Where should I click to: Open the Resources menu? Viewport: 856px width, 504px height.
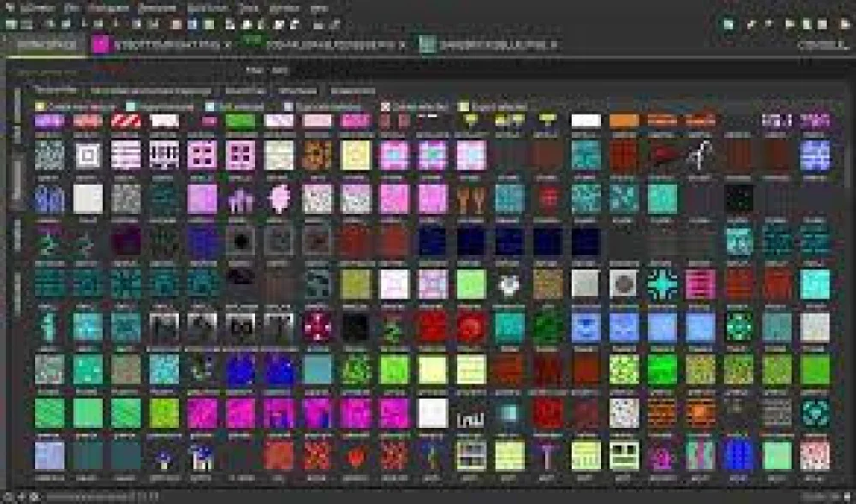pos(158,9)
